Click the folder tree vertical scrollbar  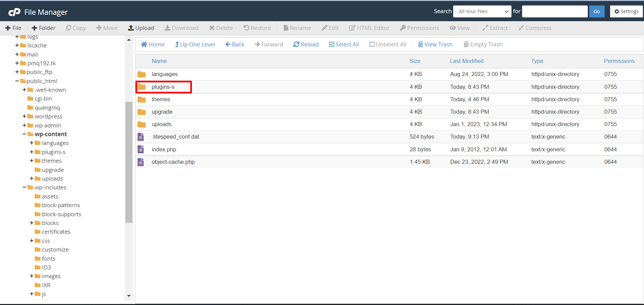click(129, 162)
